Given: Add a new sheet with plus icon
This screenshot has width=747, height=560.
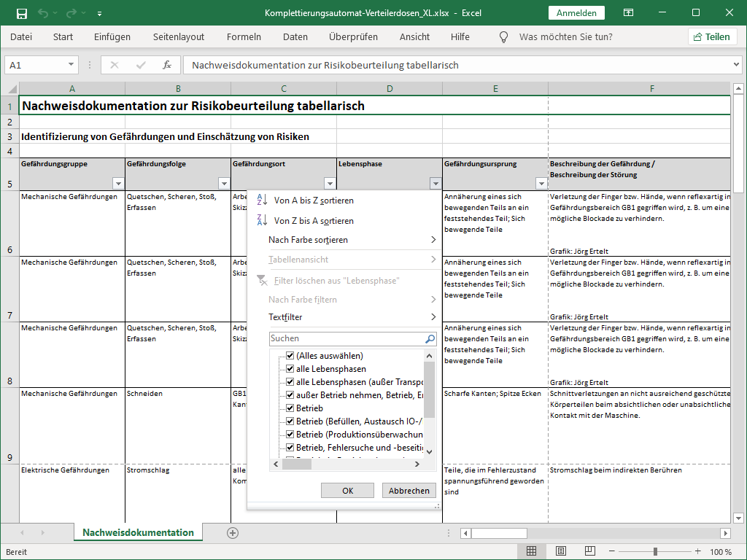Looking at the screenshot, I should (233, 533).
